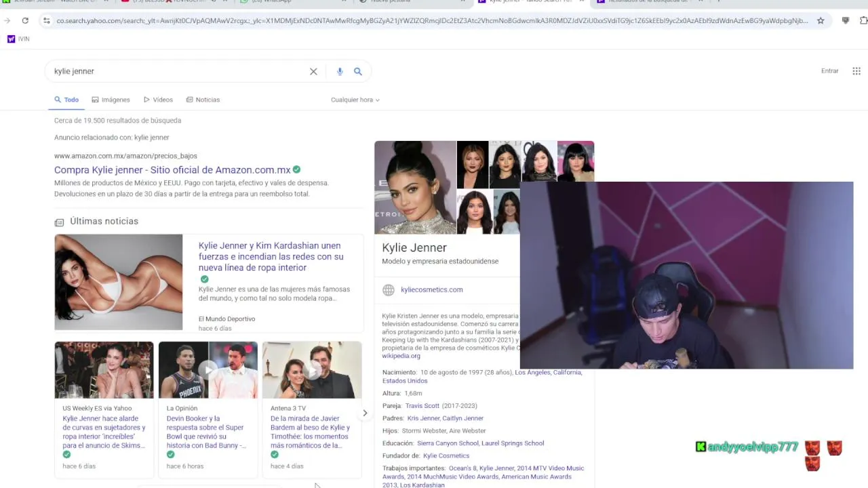Image resolution: width=868 pixels, height=488 pixels.
Task: Open headline 'Kylie Jenner y Kim Kardashian unen fuerzas'
Action: coord(271,256)
